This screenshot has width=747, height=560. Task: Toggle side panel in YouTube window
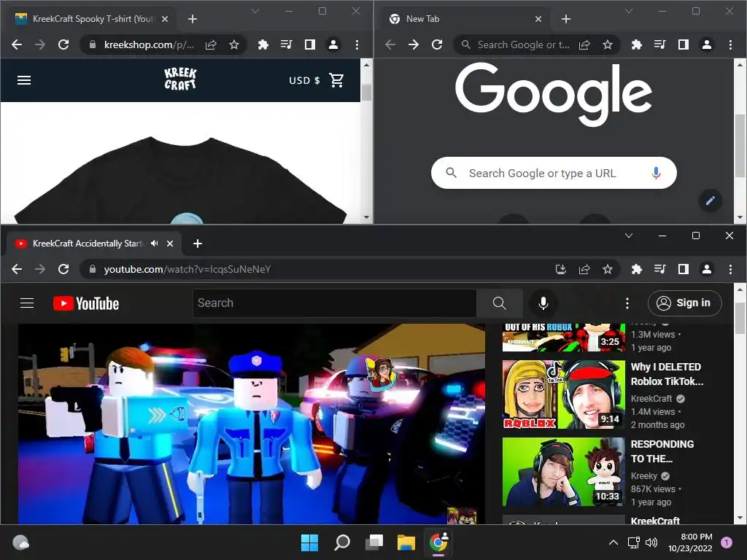(x=683, y=270)
